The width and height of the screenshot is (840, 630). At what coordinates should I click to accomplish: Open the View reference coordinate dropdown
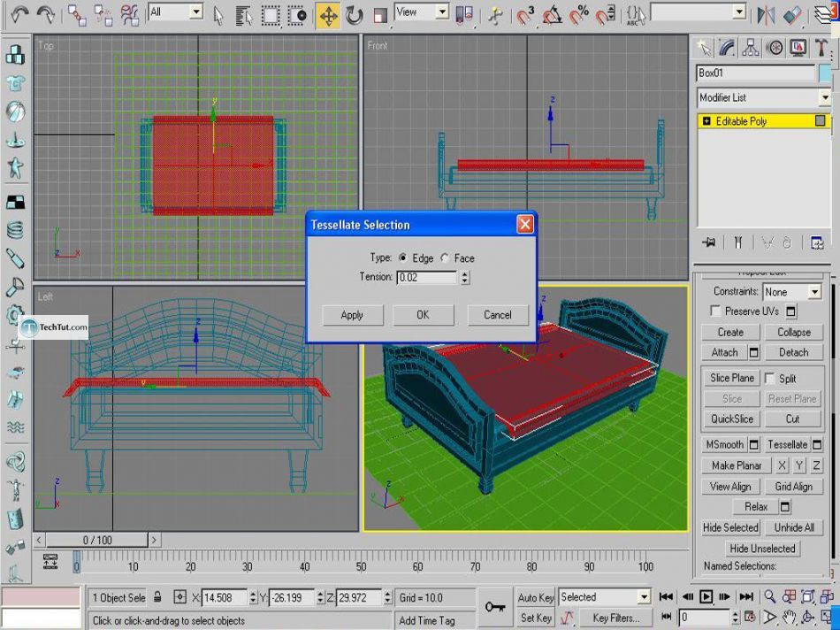tap(422, 12)
